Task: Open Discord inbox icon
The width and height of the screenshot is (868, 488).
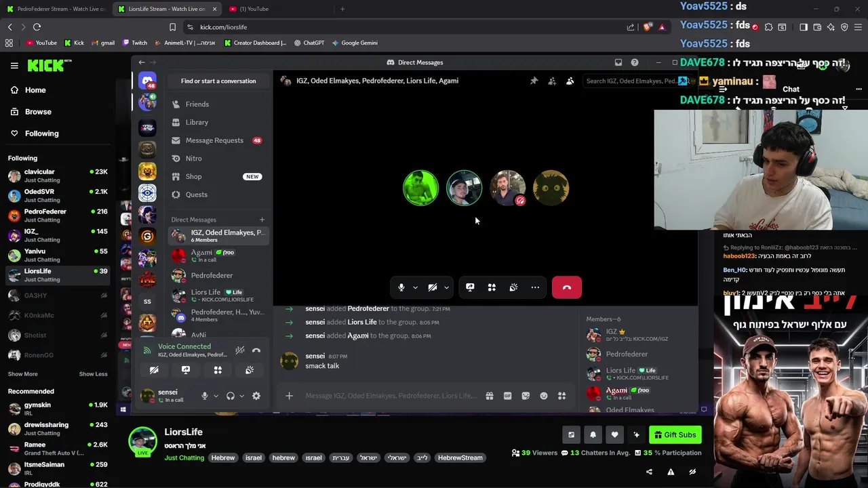Action: point(618,62)
